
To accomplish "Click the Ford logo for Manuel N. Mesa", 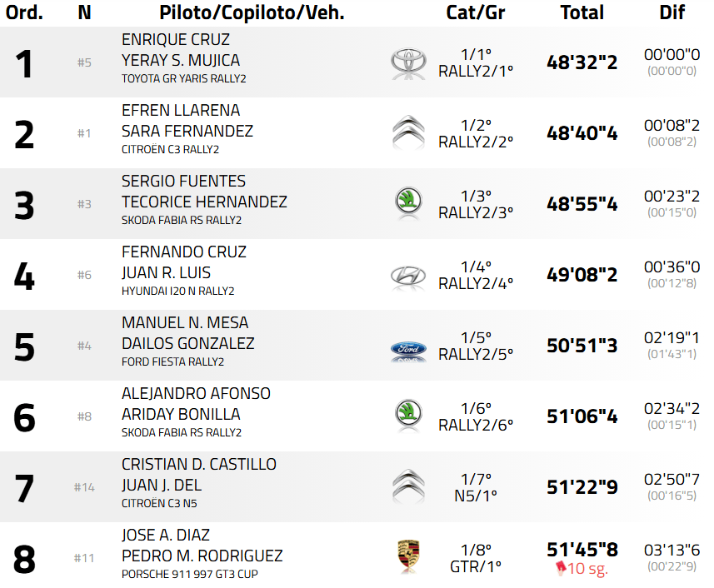I will [x=408, y=350].
